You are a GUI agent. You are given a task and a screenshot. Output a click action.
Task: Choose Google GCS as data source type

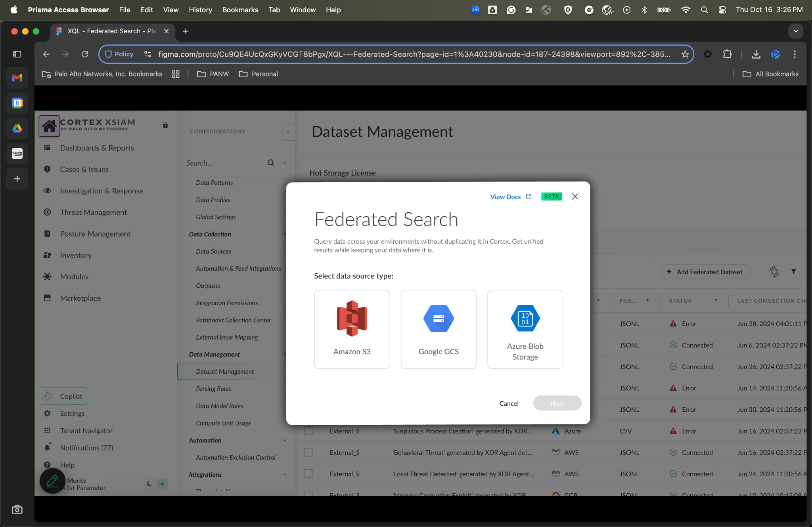[438, 329]
